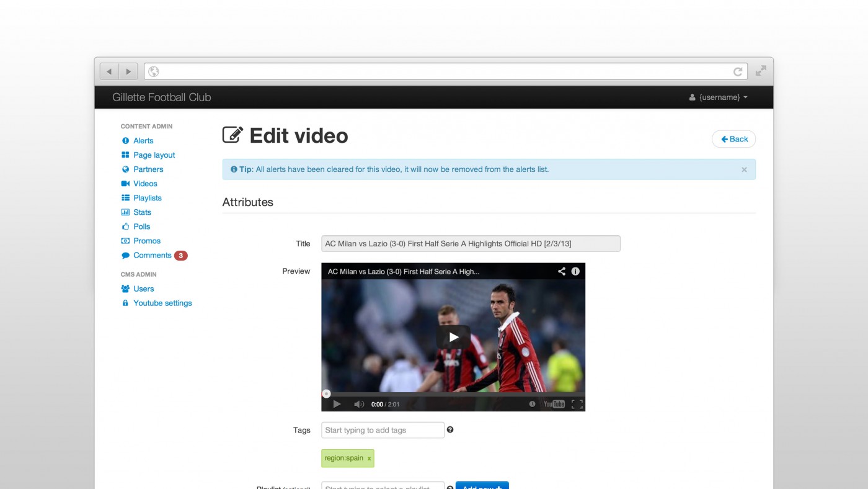Image resolution: width=868 pixels, height=489 pixels.
Task: Open Stats in the sidebar
Action: coord(142,212)
